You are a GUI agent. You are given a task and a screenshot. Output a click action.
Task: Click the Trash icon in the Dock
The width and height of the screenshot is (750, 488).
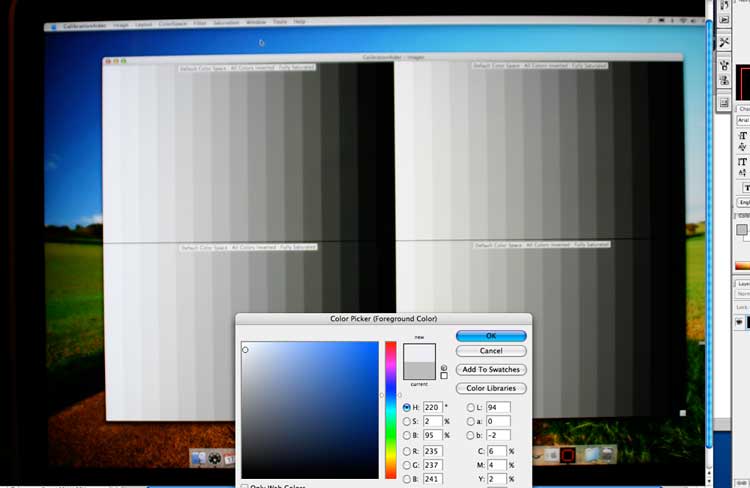coord(607,455)
